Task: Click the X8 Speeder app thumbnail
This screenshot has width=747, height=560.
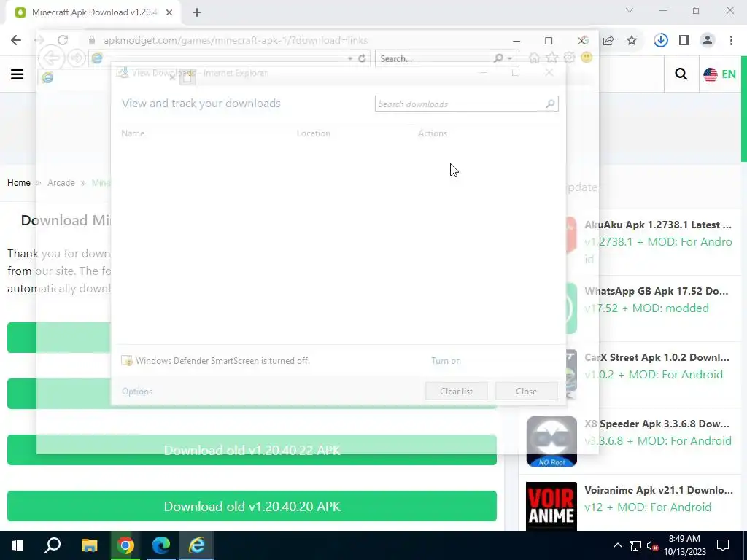Action: pos(551,441)
